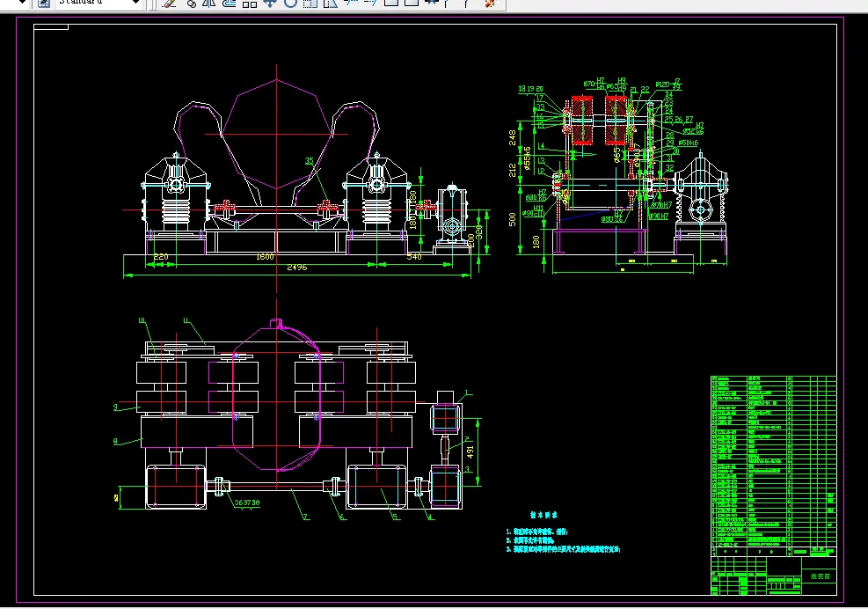Viewport: 868px width, 609px height.
Task: Select the Trim tool
Action: 350,4
